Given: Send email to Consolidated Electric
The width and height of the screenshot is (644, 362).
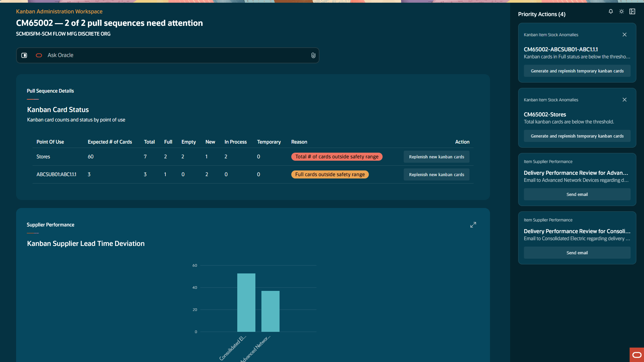Looking at the screenshot, I should [577, 253].
